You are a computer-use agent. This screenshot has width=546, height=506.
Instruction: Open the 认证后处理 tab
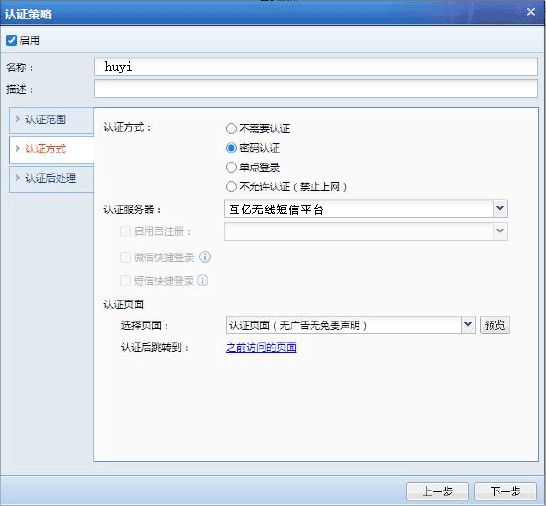point(52,179)
